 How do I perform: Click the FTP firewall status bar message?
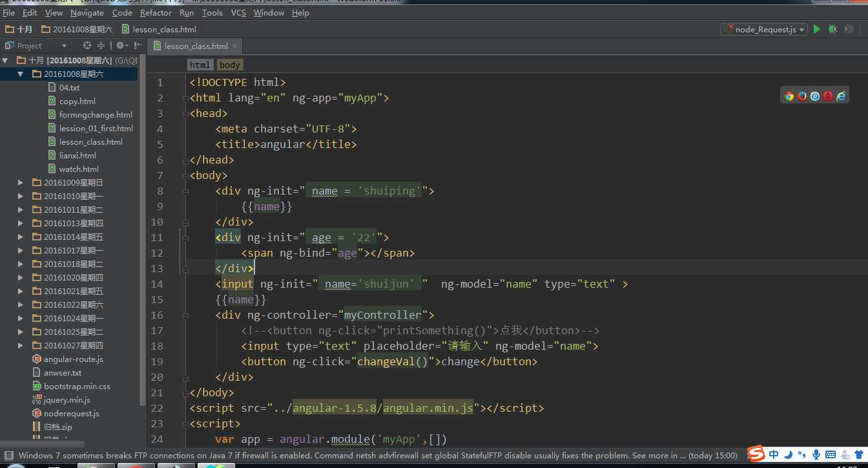(x=378, y=455)
